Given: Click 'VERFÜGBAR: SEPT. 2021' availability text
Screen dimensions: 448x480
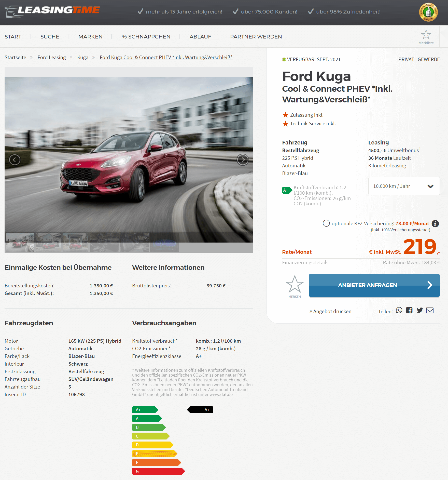Looking at the screenshot, I should pos(314,59).
